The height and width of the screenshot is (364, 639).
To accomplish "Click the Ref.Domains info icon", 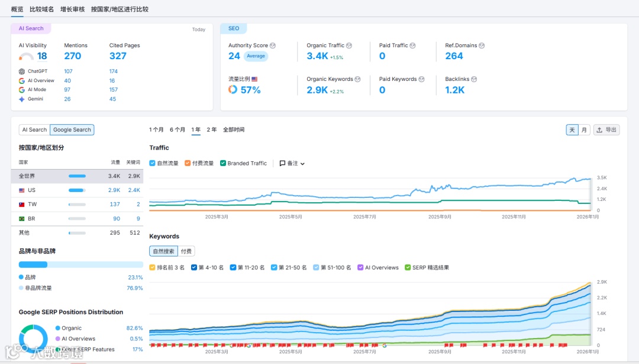I will tap(482, 45).
